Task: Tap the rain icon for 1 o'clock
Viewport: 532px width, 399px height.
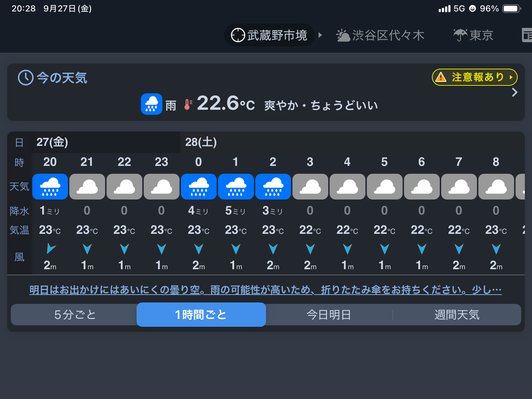Action: [236, 187]
